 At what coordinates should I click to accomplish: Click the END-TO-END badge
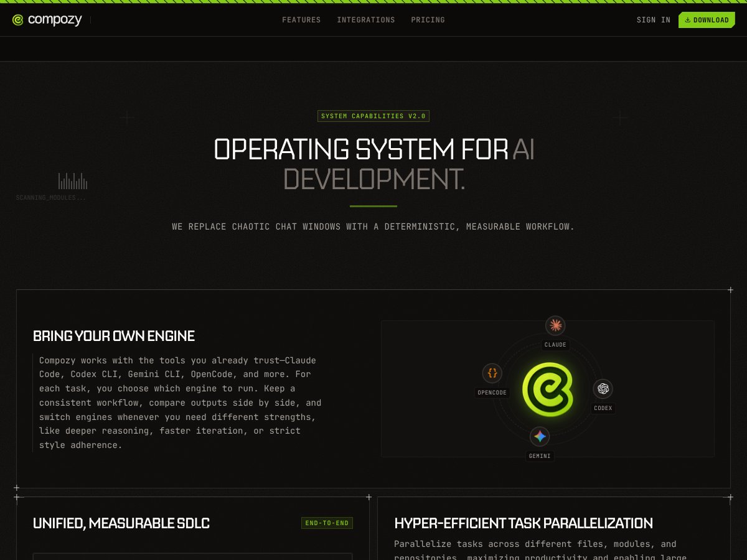(326, 523)
